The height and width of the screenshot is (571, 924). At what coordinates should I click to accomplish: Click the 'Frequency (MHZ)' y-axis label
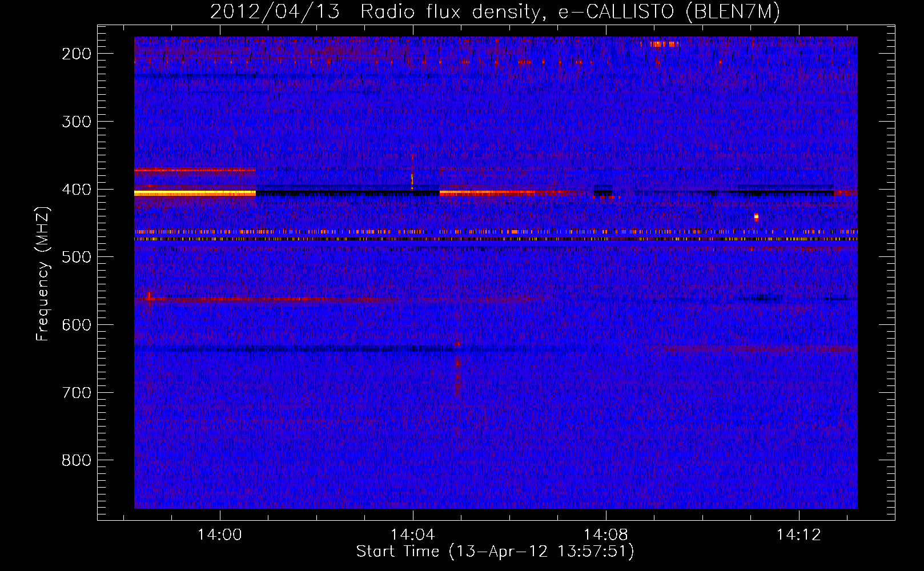(x=43, y=274)
